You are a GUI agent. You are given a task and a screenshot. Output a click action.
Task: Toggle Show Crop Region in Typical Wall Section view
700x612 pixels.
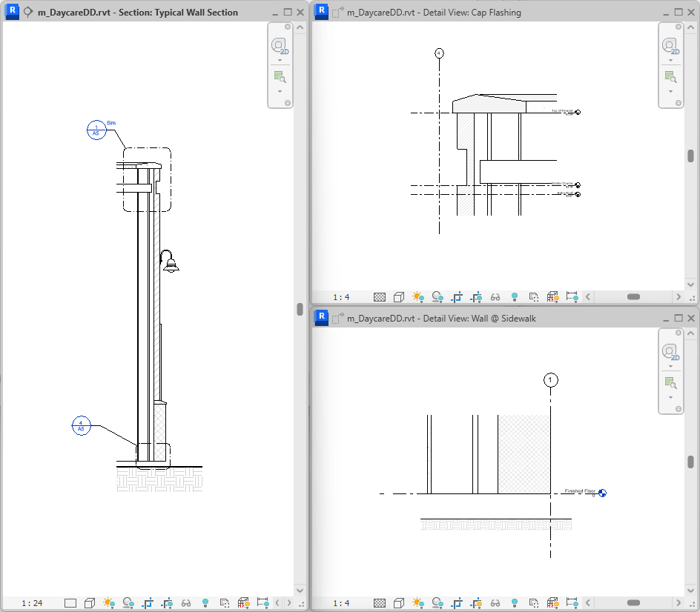click(x=167, y=603)
